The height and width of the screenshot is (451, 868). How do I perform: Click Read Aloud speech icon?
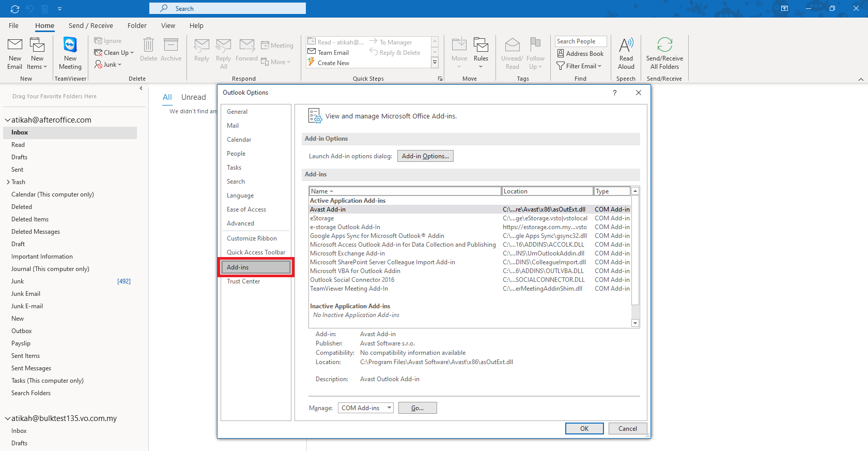[x=626, y=46]
